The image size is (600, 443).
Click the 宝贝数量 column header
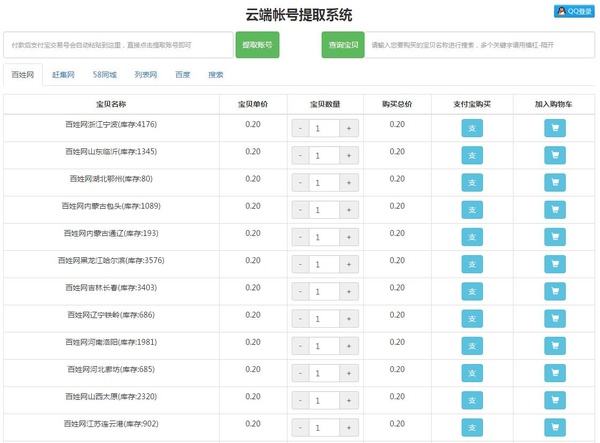(x=325, y=104)
